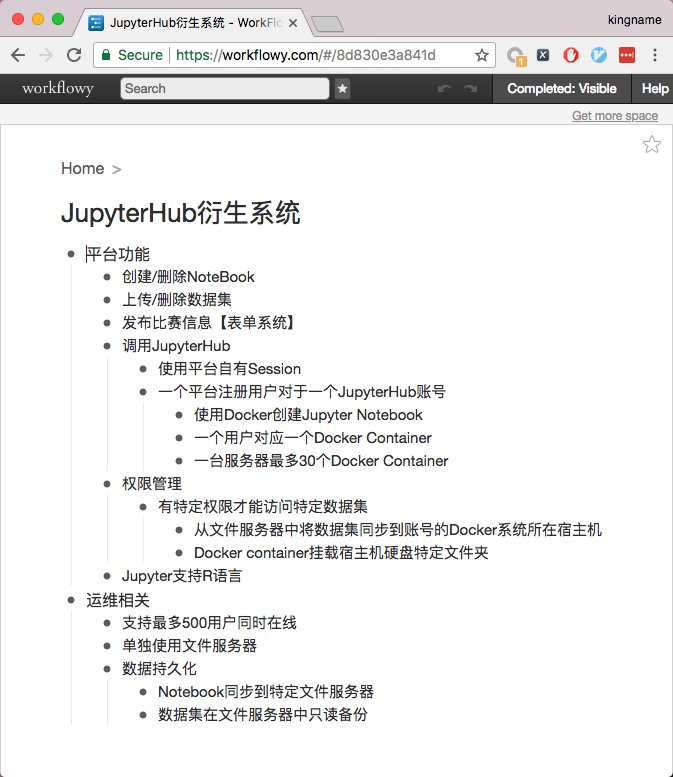Zoom into the 权限管理 bullet
673x777 pixels.
[107, 484]
